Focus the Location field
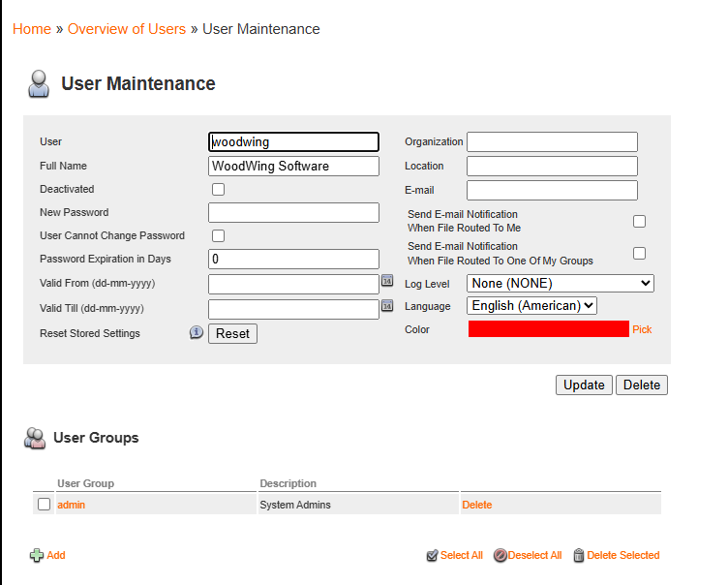Image resolution: width=728 pixels, height=585 pixels. (x=553, y=166)
